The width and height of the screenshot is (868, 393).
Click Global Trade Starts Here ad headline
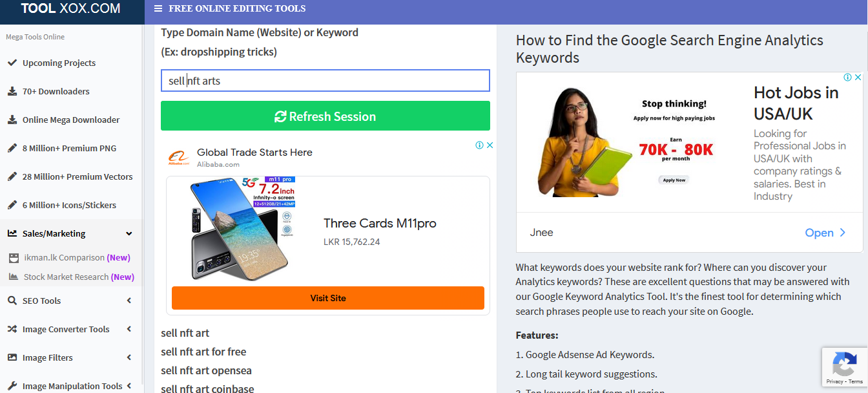pos(254,153)
